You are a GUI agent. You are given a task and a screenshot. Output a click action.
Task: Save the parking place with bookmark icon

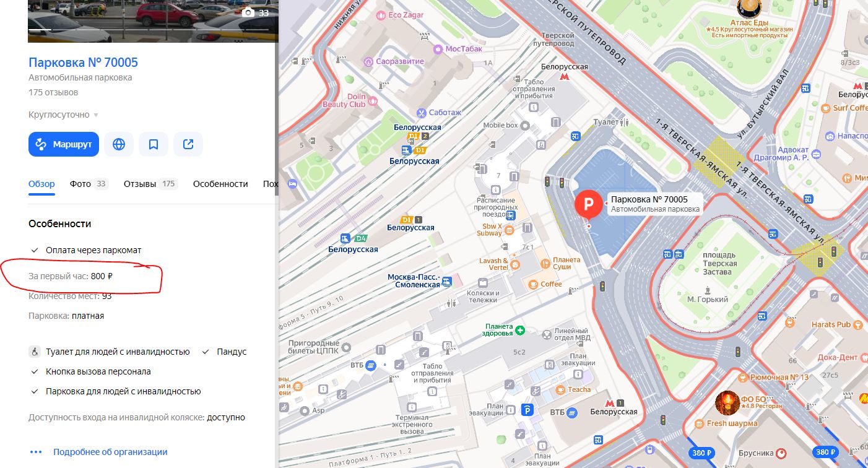coord(154,144)
